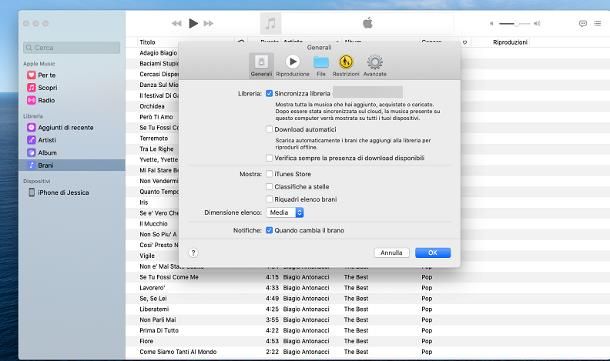The image size is (610, 361).
Task: Click the Play button in the toolbar
Action: [x=193, y=23]
